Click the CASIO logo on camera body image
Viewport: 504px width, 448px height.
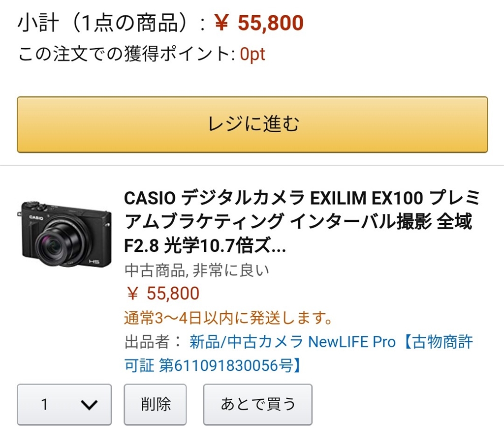coord(36,217)
